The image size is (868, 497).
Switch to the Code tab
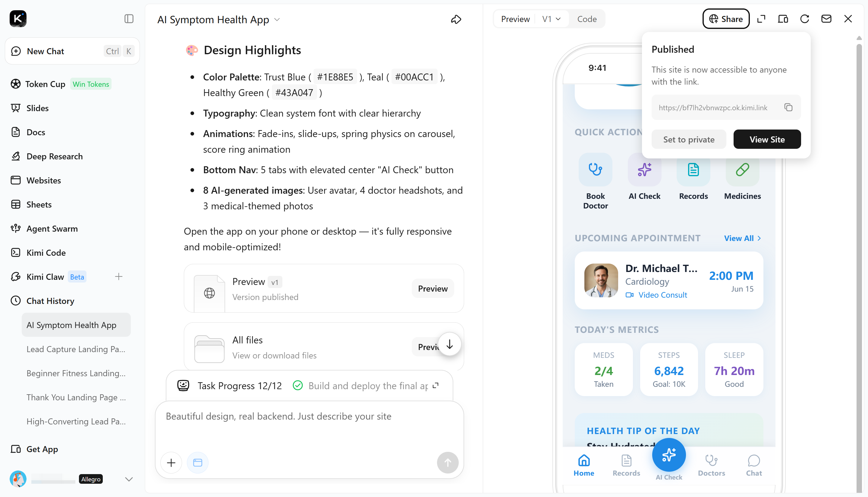(587, 19)
